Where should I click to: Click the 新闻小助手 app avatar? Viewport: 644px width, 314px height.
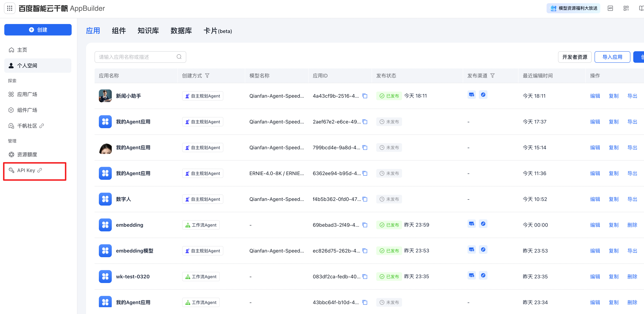point(105,96)
